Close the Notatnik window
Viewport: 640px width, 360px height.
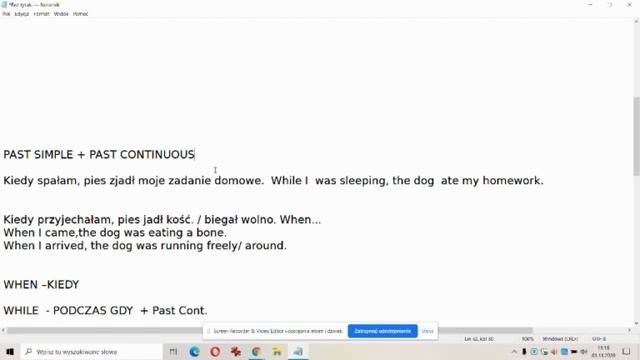coord(629,4)
